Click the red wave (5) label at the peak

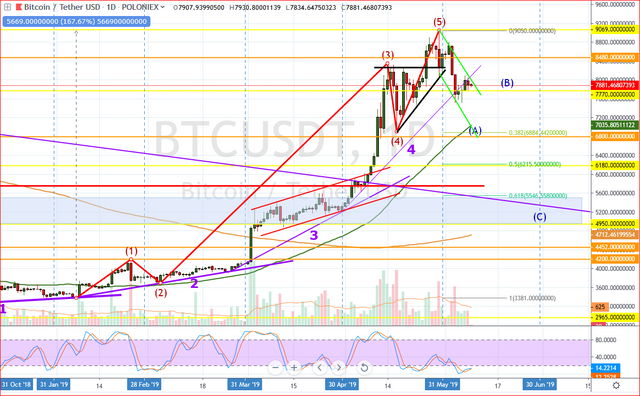pyautogui.click(x=439, y=22)
